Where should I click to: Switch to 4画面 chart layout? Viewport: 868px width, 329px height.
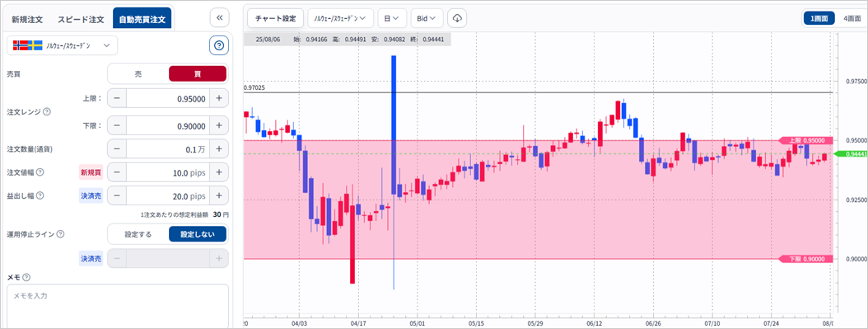pos(852,17)
